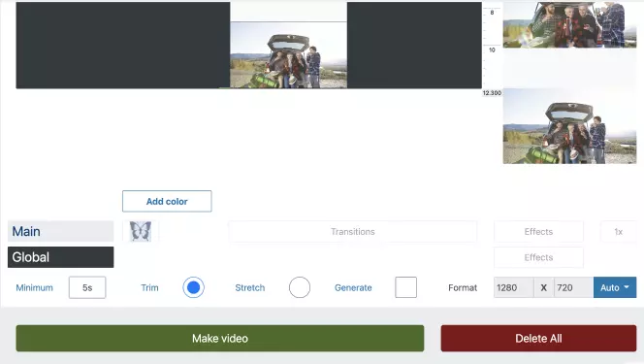The width and height of the screenshot is (644, 364).
Task: Select the top picnic thumbnail in timeline
Action: coord(569,24)
